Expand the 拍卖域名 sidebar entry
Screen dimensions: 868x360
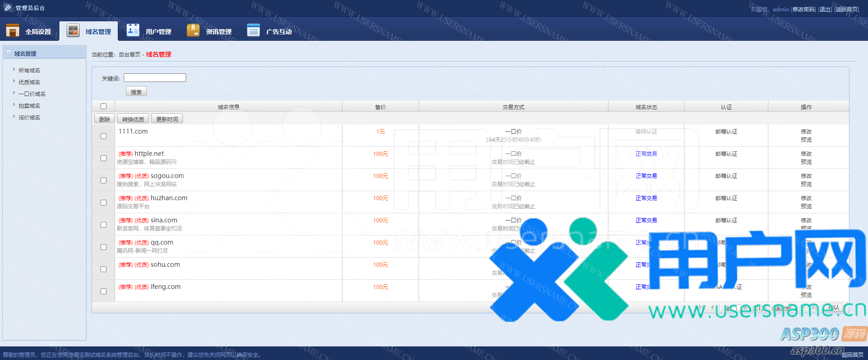(x=14, y=105)
